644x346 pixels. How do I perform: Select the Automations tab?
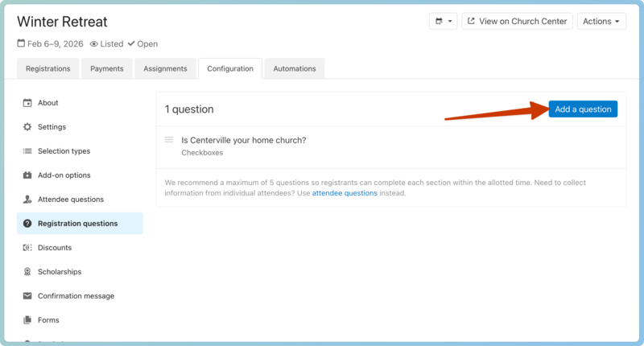click(x=295, y=69)
